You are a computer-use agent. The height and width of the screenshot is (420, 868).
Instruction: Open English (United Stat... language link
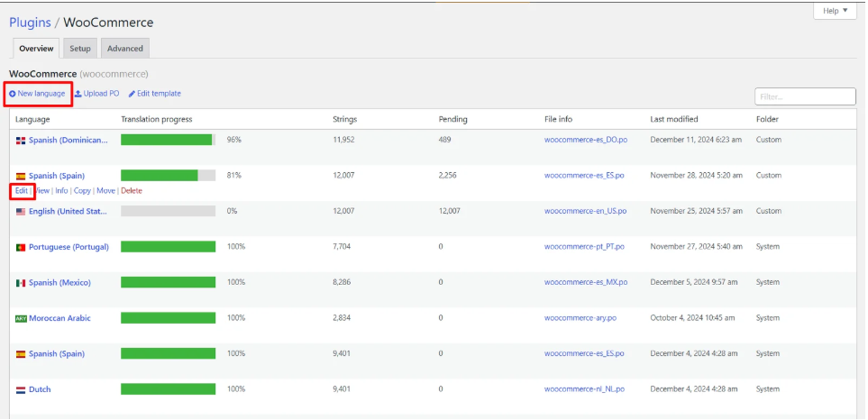(x=68, y=212)
